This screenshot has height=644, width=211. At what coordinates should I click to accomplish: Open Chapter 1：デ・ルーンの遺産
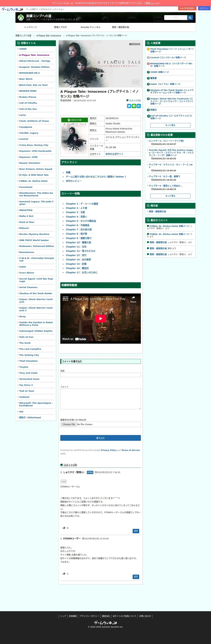(82, 204)
